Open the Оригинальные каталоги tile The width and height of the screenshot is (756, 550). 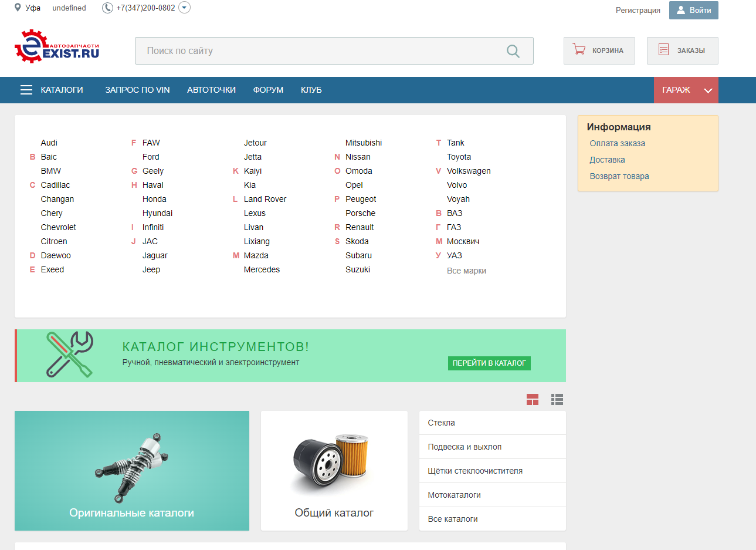pos(132,471)
